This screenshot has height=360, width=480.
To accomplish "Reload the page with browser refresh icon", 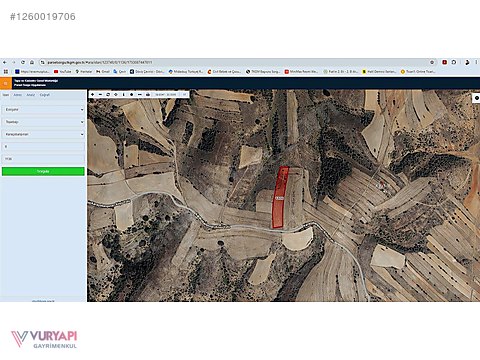I will pos(23,62).
